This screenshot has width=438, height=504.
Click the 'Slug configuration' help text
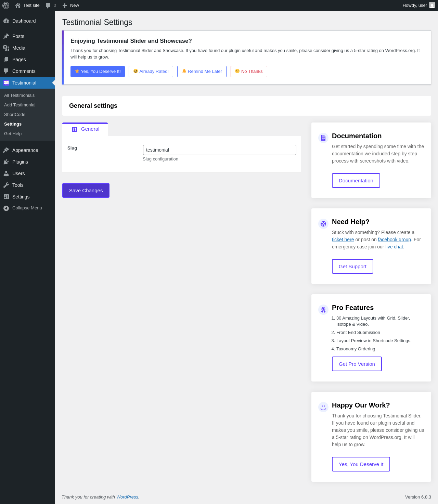(160, 159)
